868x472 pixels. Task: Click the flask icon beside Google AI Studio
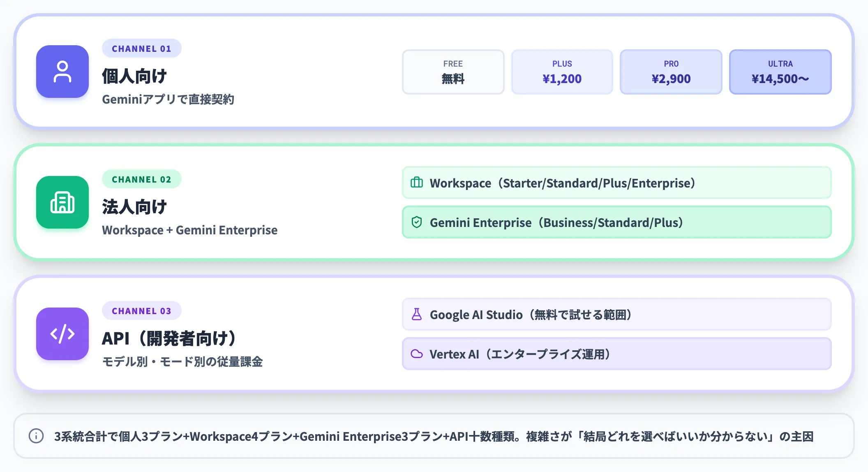pyautogui.click(x=417, y=314)
